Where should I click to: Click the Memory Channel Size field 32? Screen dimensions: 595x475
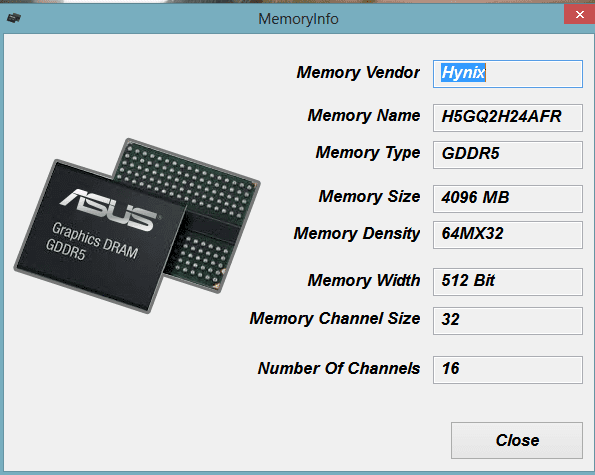pos(508,321)
